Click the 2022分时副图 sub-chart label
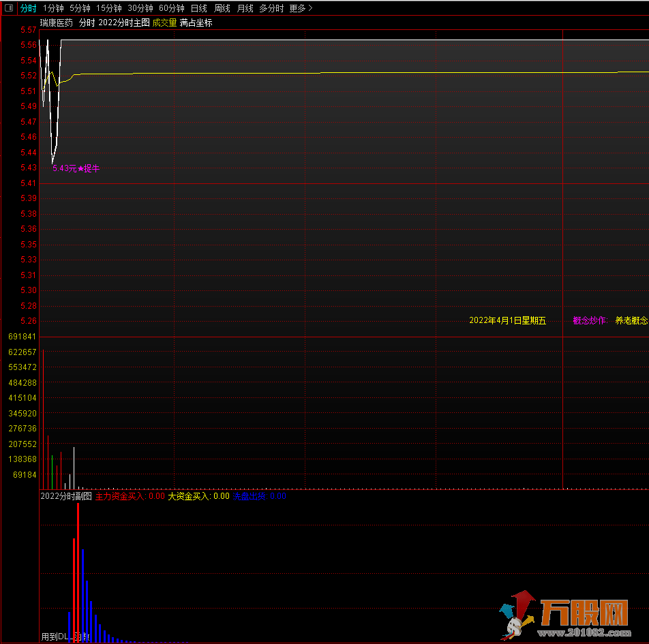Viewport: 649px width, 644px height. (66, 496)
